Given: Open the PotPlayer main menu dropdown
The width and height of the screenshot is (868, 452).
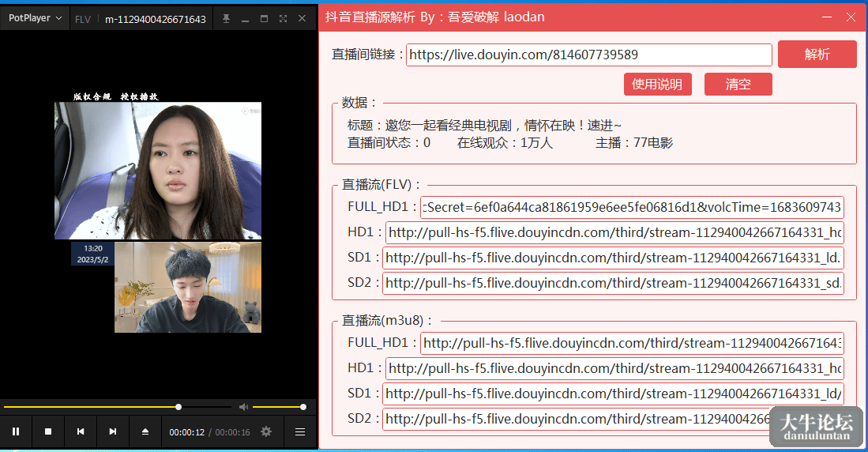Looking at the screenshot, I should [35, 18].
